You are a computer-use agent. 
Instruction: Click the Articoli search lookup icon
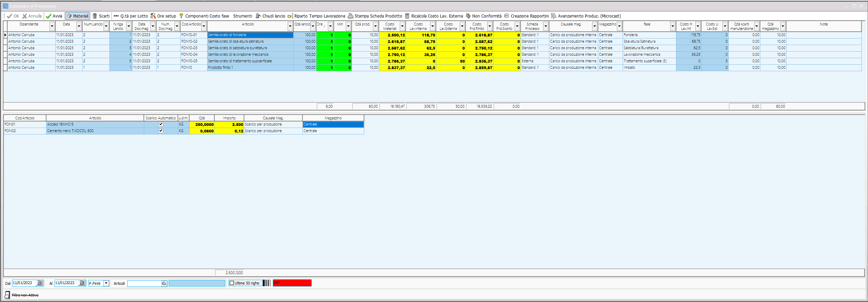pyautogui.click(x=164, y=283)
